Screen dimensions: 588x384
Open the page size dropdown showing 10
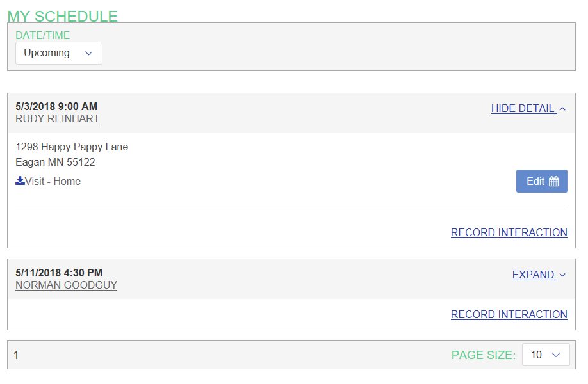pos(545,355)
